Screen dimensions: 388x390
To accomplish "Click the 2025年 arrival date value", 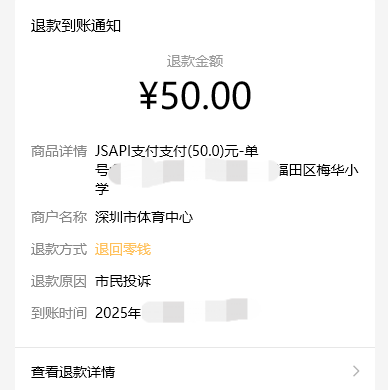I will [x=118, y=313].
